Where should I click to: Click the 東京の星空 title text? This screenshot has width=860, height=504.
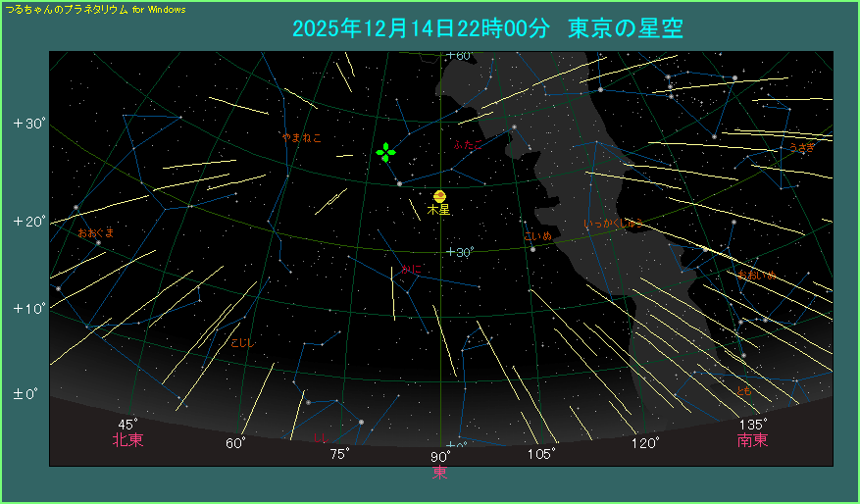[626, 28]
